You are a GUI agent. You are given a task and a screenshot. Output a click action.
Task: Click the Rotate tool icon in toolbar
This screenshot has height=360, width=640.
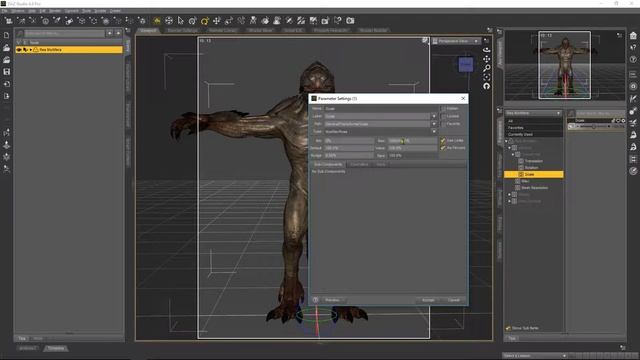(193, 20)
